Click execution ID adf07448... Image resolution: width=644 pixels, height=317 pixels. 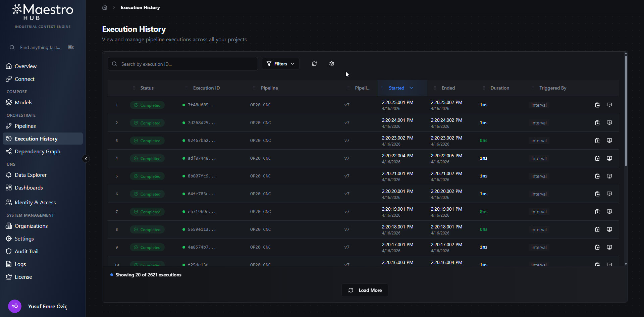tap(202, 158)
